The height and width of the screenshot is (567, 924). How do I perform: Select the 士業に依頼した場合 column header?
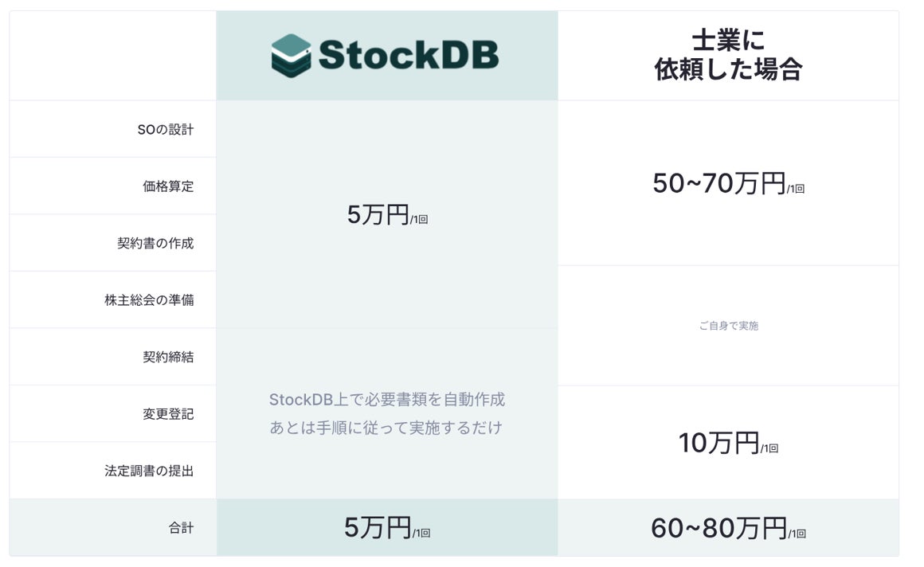(x=728, y=55)
